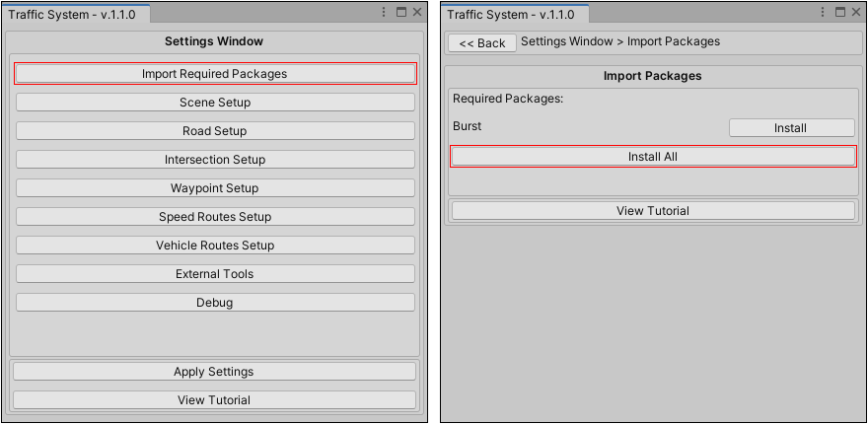Image resolution: width=868 pixels, height=424 pixels.
Task: Click Install All packages
Action: pos(653,157)
